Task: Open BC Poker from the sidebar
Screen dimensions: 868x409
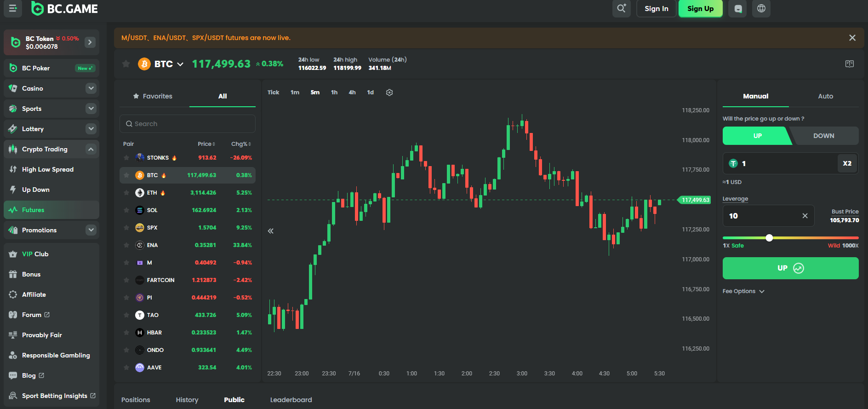Action: point(51,68)
